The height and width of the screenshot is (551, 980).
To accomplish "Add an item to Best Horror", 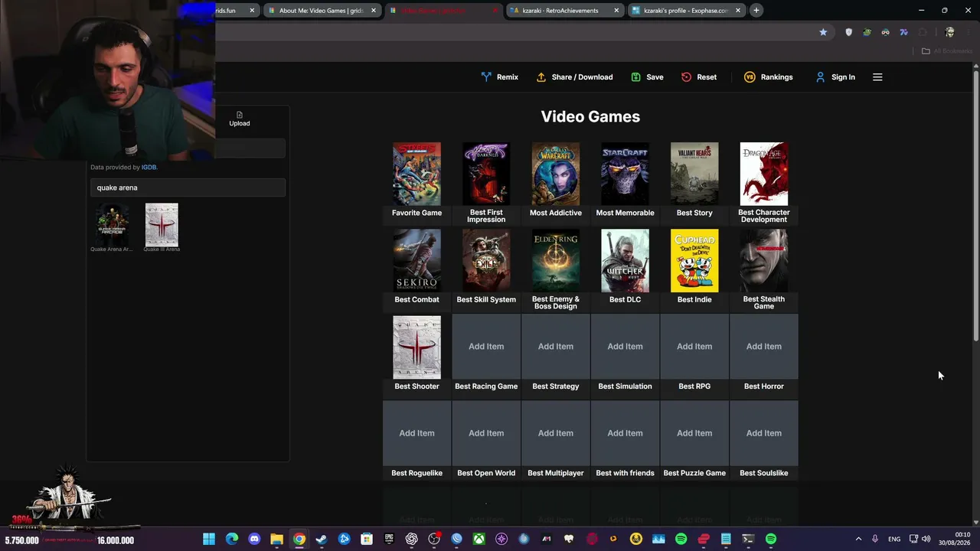I will [x=764, y=347].
